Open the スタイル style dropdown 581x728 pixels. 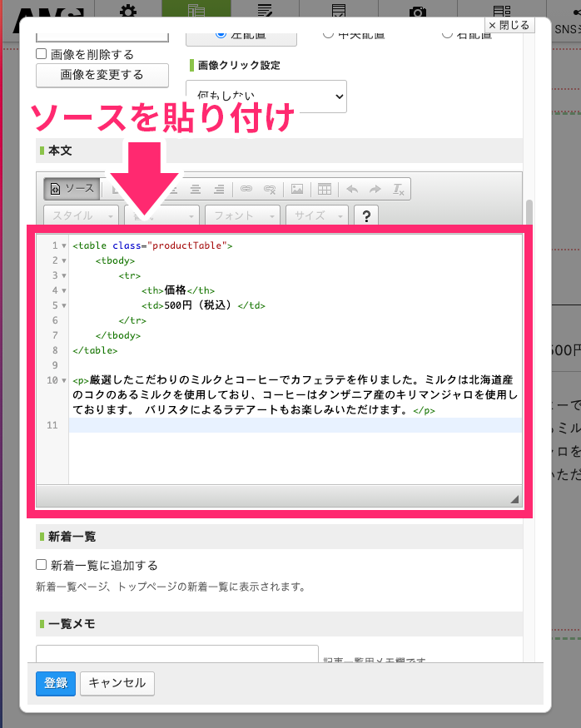point(81,215)
